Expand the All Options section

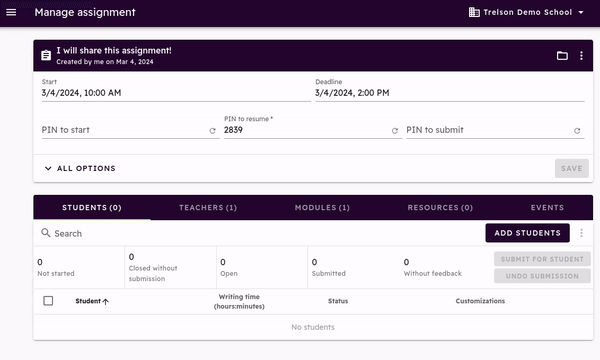point(80,168)
